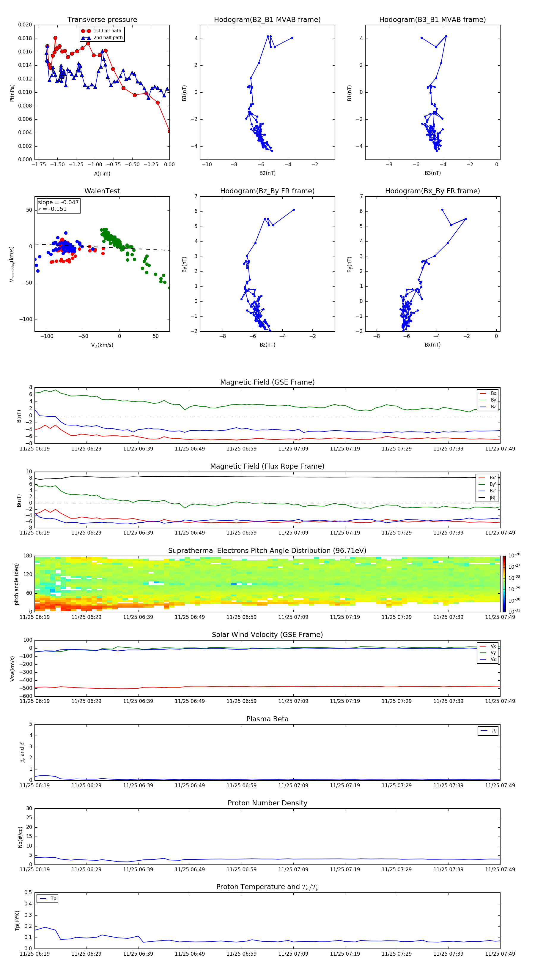Screen dimensions: 535x980
Task: Click the 'Bz(nT)' x-axis label
Action: click(x=267, y=345)
